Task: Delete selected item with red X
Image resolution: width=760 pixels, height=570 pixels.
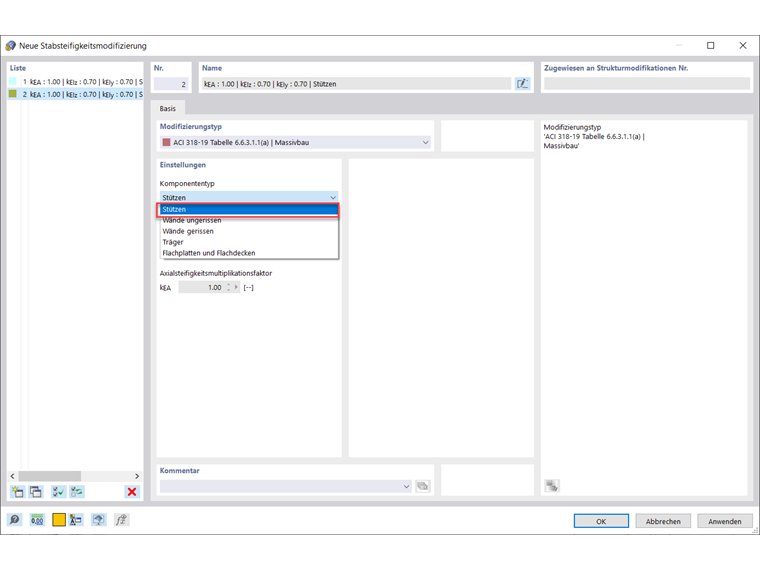Action: tap(131, 492)
